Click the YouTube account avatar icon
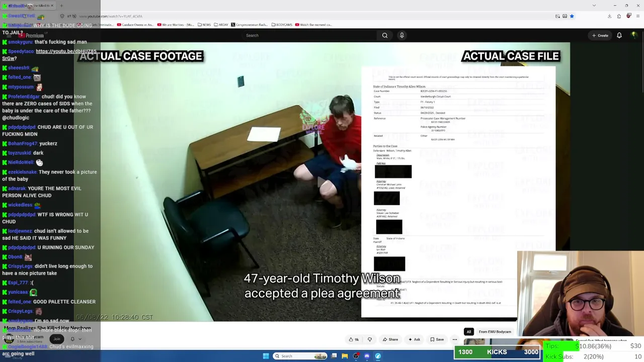Screen dimensions: 644x362 (x=634, y=35)
